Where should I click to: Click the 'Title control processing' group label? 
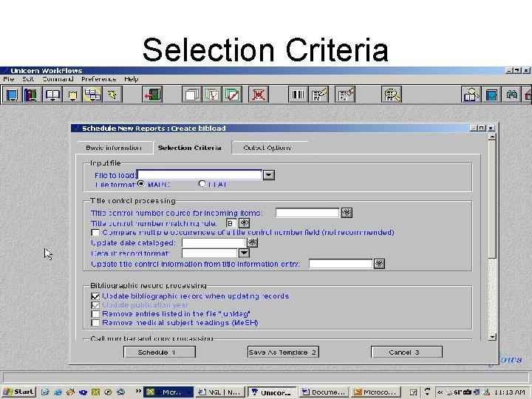point(133,200)
